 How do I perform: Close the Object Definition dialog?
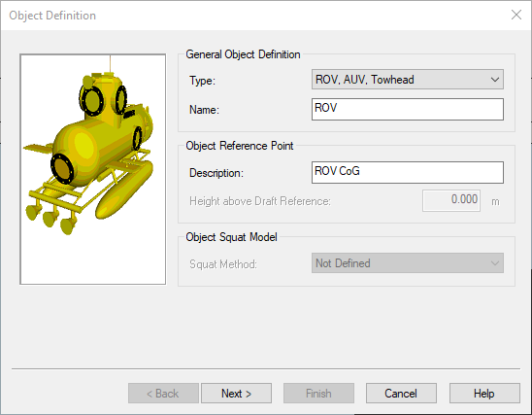[x=516, y=15]
